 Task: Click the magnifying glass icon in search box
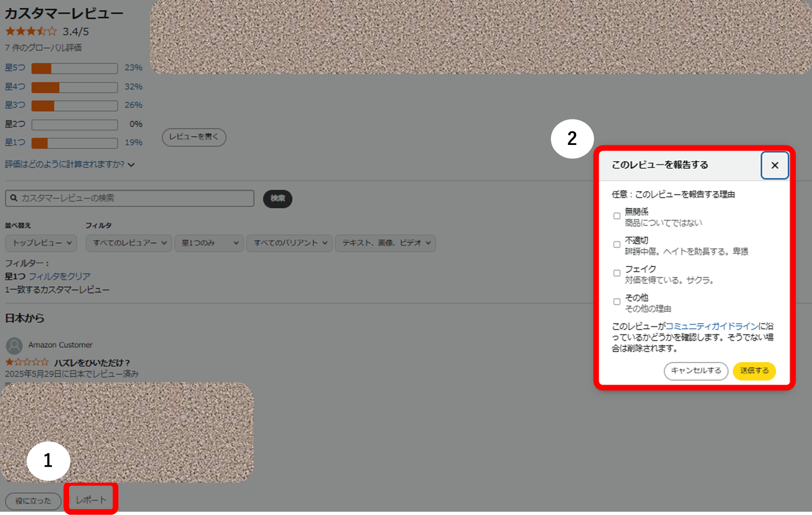[x=14, y=198]
